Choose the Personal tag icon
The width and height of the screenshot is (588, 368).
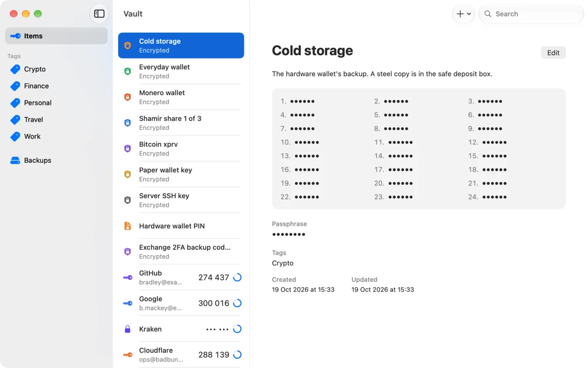pyautogui.click(x=15, y=103)
